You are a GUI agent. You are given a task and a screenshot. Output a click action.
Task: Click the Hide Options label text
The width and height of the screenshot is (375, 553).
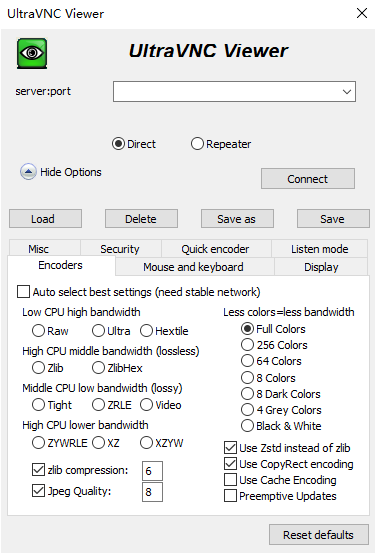(x=71, y=172)
